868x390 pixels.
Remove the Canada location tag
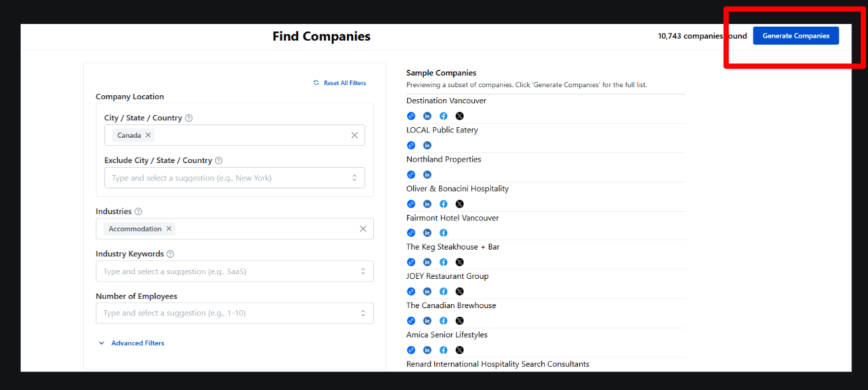pos(148,135)
